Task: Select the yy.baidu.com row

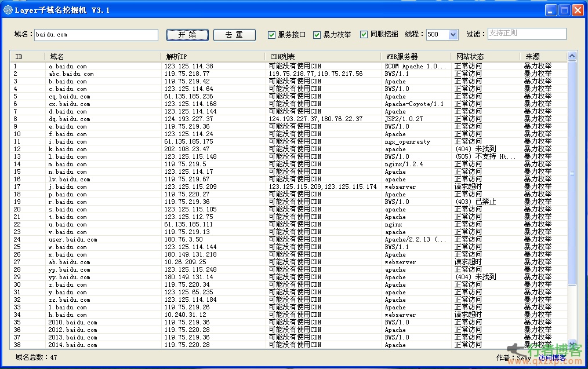Action: (289, 277)
